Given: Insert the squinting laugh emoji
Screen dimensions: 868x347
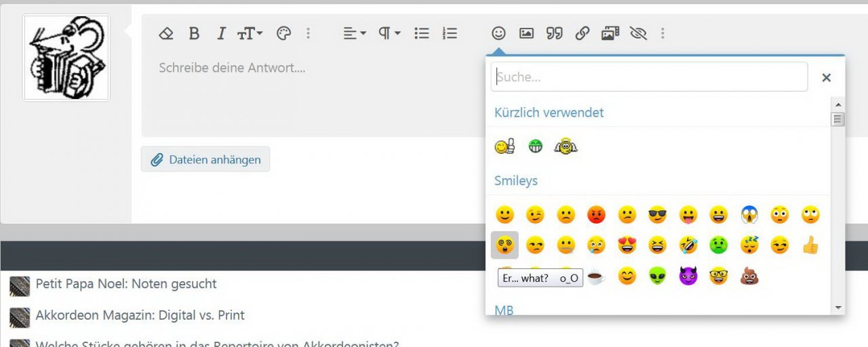Looking at the screenshot, I should pyautogui.click(x=657, y=245).
